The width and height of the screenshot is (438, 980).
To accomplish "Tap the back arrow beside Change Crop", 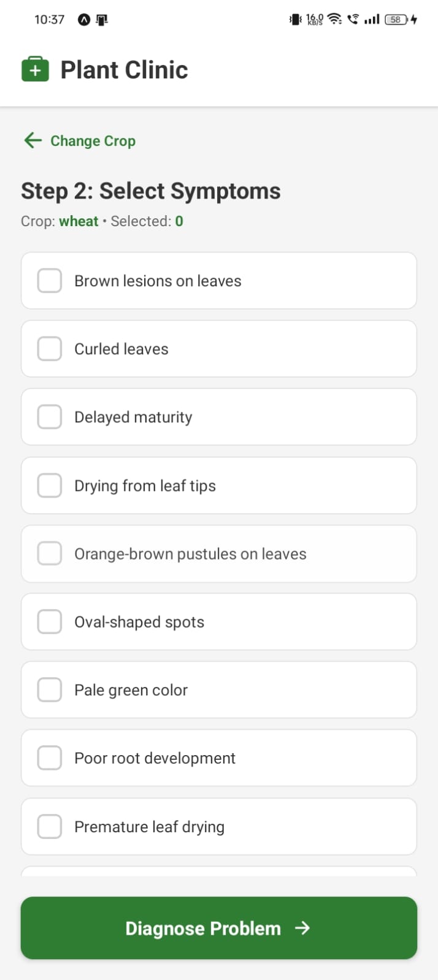I will click(33, 140).
